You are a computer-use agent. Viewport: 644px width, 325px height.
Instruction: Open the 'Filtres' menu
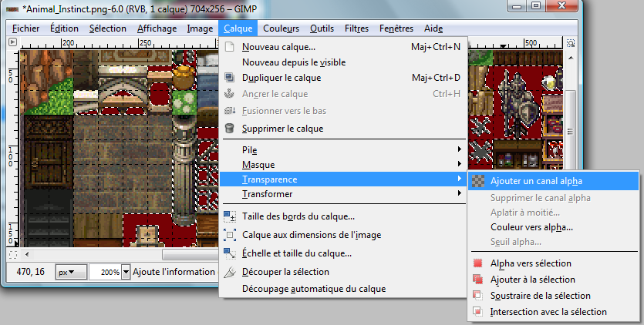coord(356,28)
